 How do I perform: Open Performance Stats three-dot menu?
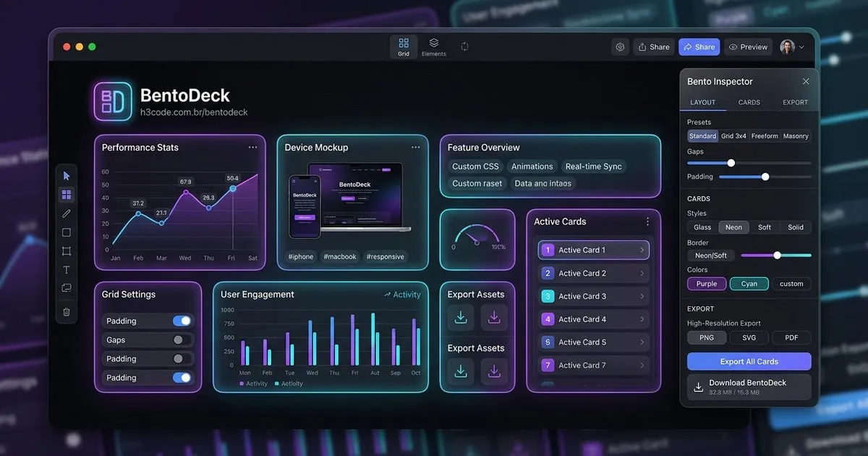click(252, 147)
